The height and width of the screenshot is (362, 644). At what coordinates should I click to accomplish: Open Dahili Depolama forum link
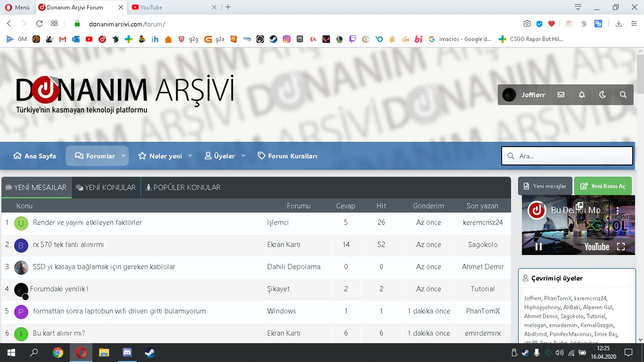(294, 267)
